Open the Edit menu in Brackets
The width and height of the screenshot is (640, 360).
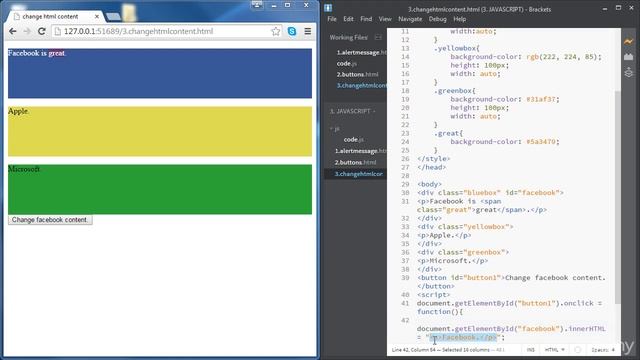pyautogui.click(x=348, y=19)
